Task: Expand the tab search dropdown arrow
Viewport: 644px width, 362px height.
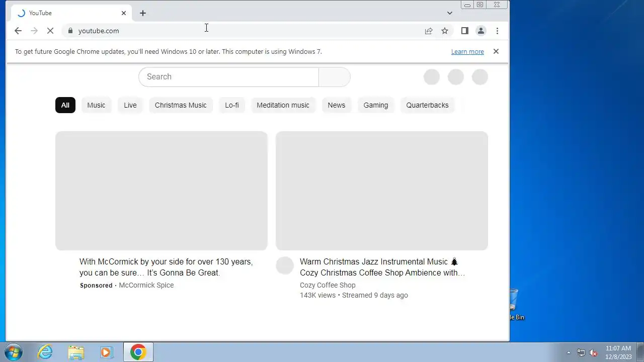Action: [x=450, y=13]
